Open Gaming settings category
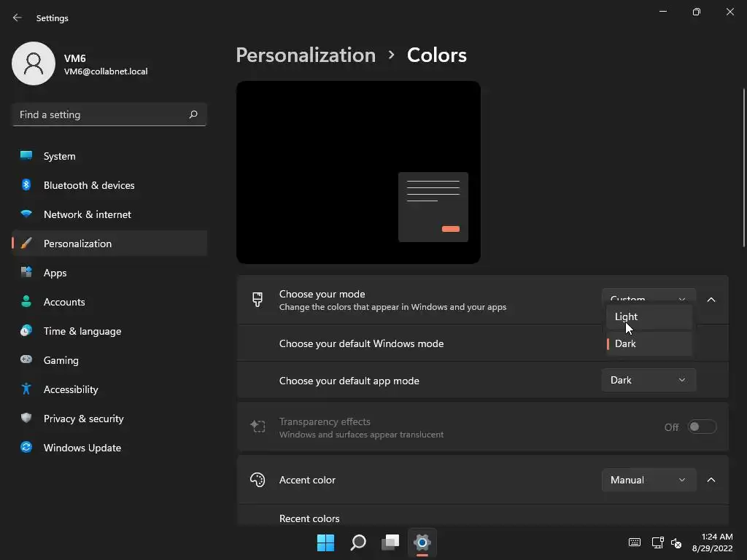This screenshot has height=560, width=747. coord(109,360)
